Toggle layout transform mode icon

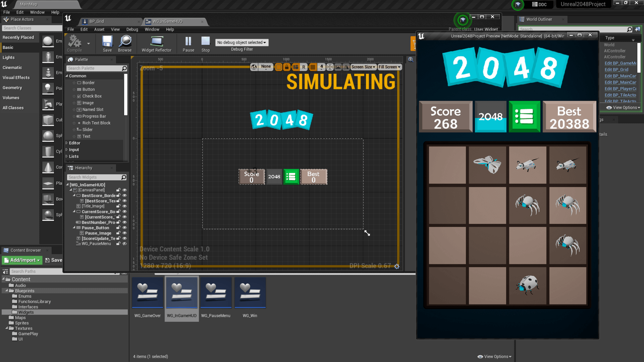tap(296, 67)
